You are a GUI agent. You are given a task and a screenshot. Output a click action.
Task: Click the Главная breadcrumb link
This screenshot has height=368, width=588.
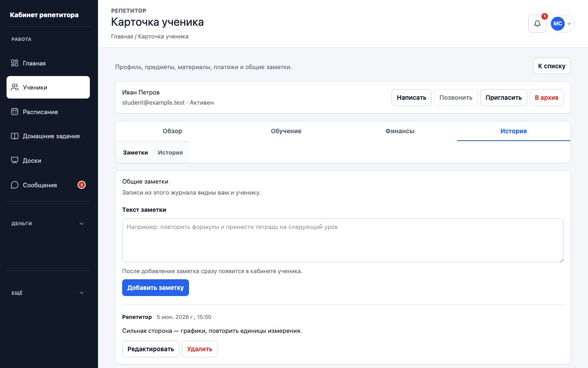(122, 36)
